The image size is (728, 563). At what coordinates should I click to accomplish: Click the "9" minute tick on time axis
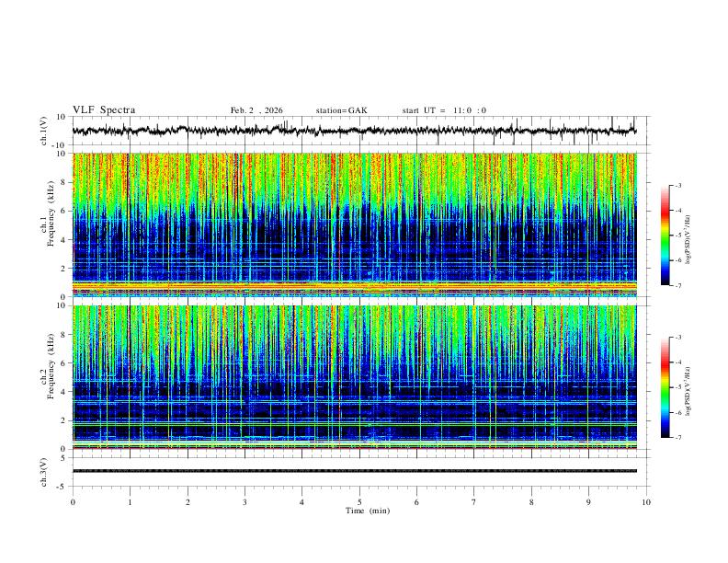588,502
